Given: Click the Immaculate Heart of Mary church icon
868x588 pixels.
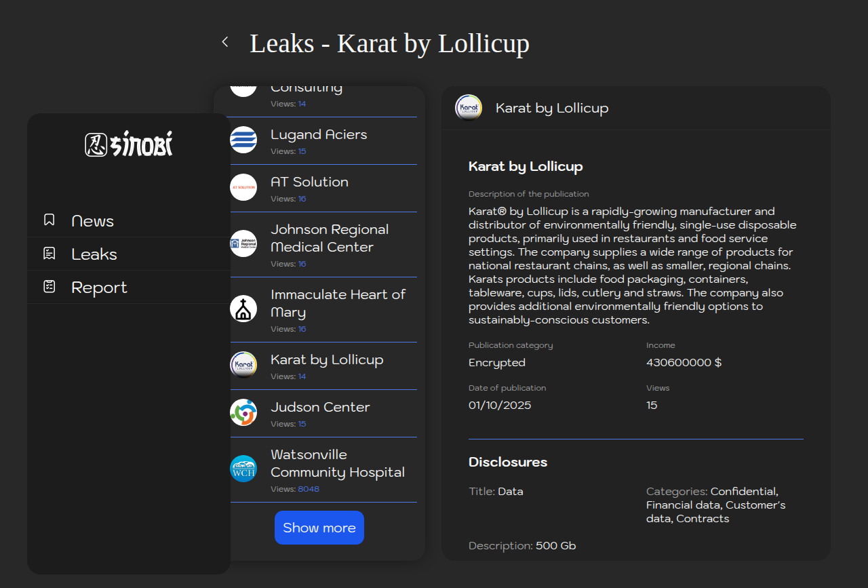Looking at the screenshot, I should [243, 309].
